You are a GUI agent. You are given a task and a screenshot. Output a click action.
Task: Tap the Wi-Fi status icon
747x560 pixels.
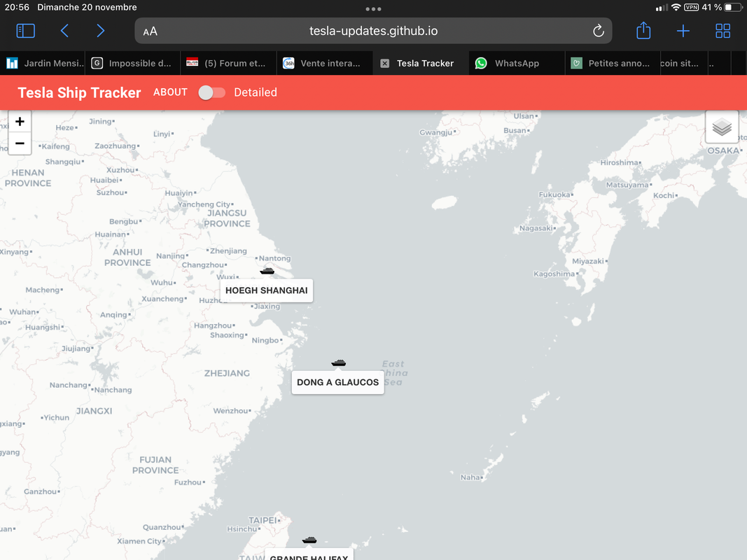[676, 7]
